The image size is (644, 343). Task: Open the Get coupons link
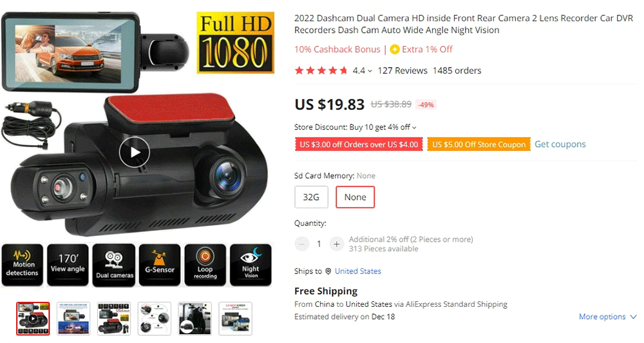pos(560,144)
